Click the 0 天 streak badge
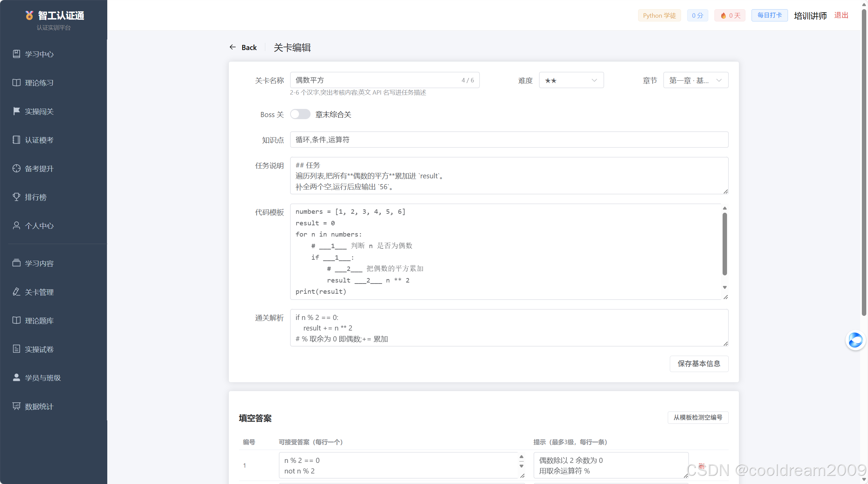Screen dimensions: 868x484 pos(730,15)
